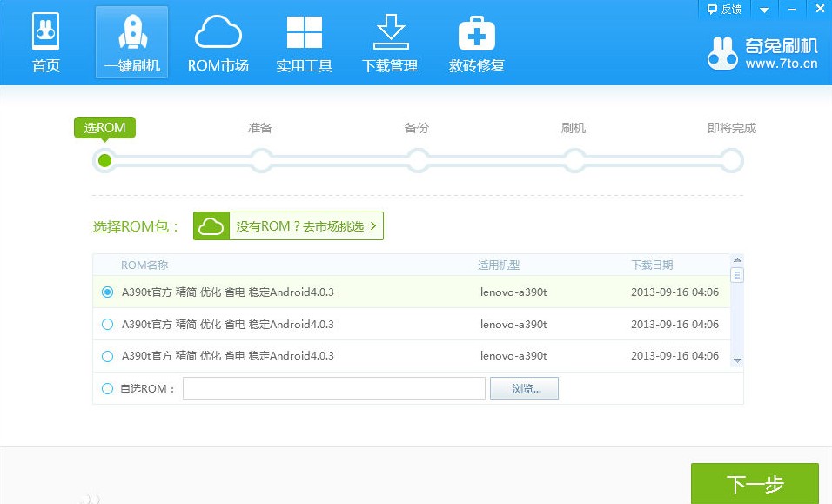Click the 没有ROM？去市场挑选 link button

288,226
